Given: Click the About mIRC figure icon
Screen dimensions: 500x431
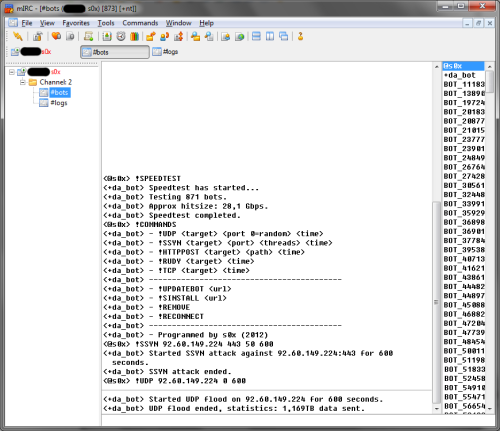Looking at the screenshot, I should click(300, 36).
